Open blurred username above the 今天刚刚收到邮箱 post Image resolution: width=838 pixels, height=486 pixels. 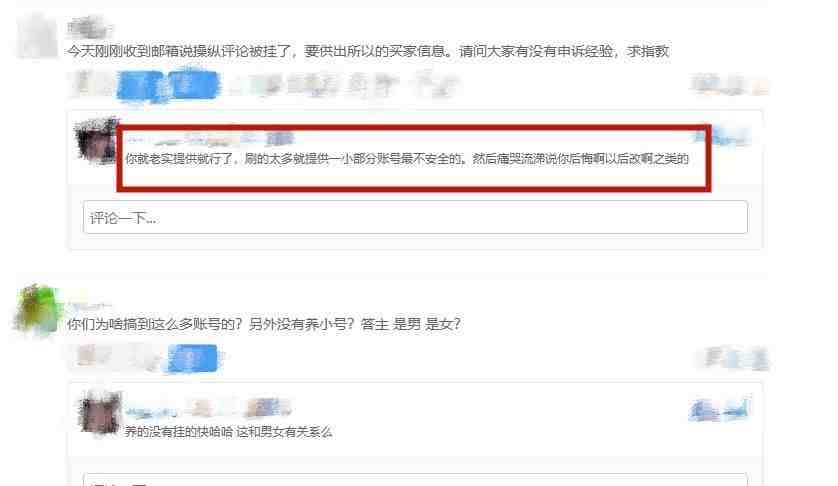89,27
